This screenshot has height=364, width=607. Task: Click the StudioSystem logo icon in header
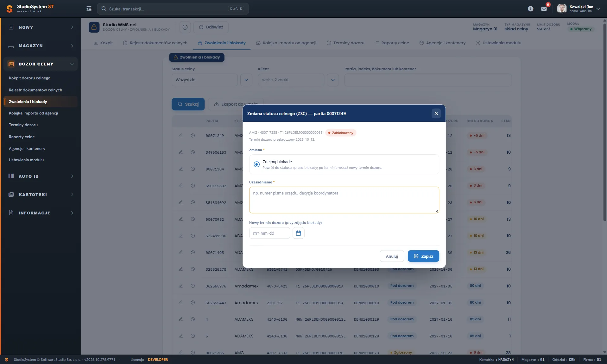9,9
